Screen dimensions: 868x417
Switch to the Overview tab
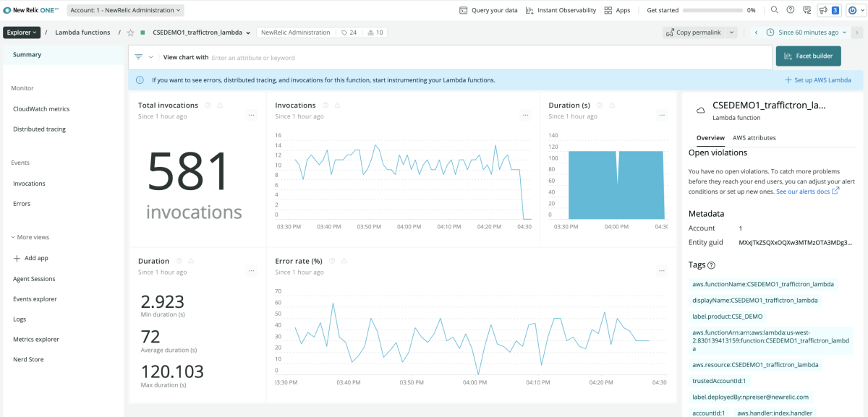tap(710, 137)
